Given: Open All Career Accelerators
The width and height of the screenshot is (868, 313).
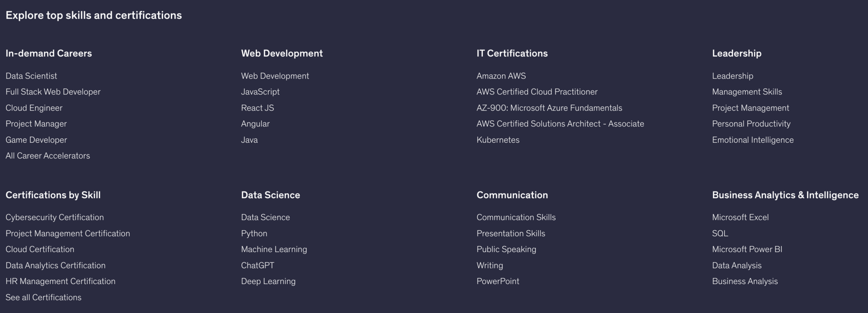Looking at the screenshot, I should (x=47, y=156).
